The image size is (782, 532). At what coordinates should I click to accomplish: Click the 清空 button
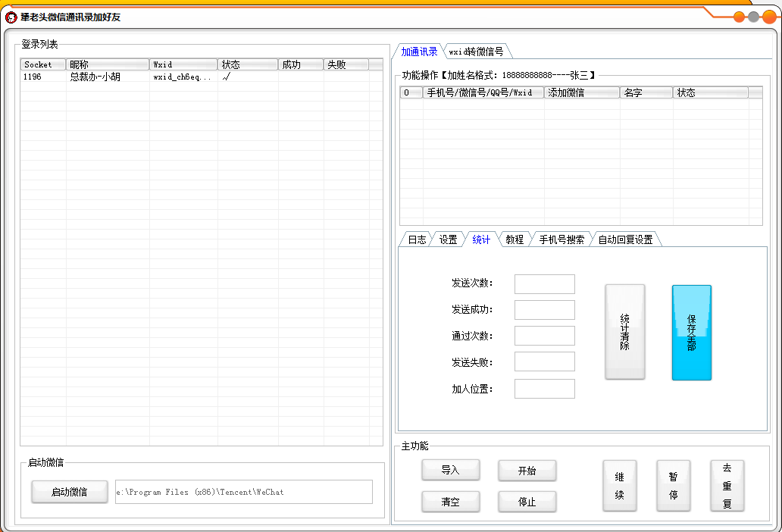coord(451,502)
